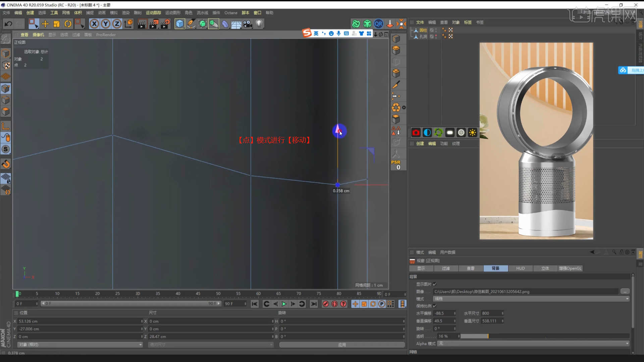The width and height of the screenshot is (644, 362).
Task: Open the viewport 摄像机 menu
Action: click(38, 35)
